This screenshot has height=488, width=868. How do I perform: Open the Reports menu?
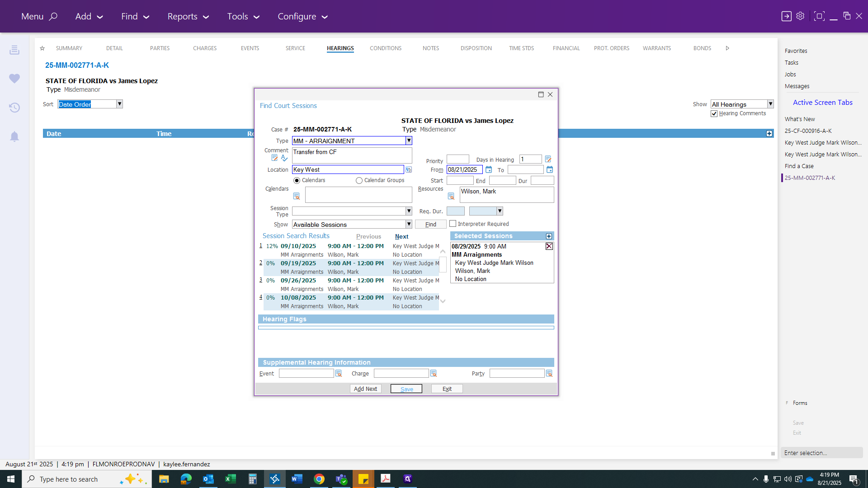point(188,16)
